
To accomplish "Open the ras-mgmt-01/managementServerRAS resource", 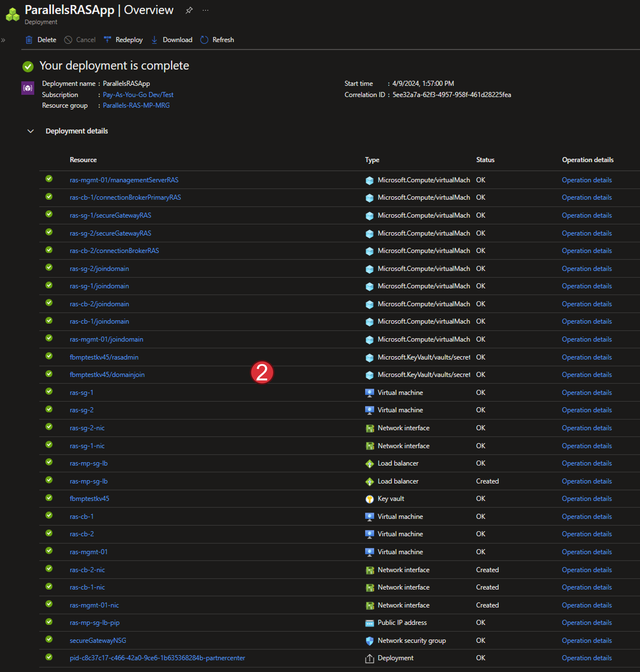I will [124, 180].
